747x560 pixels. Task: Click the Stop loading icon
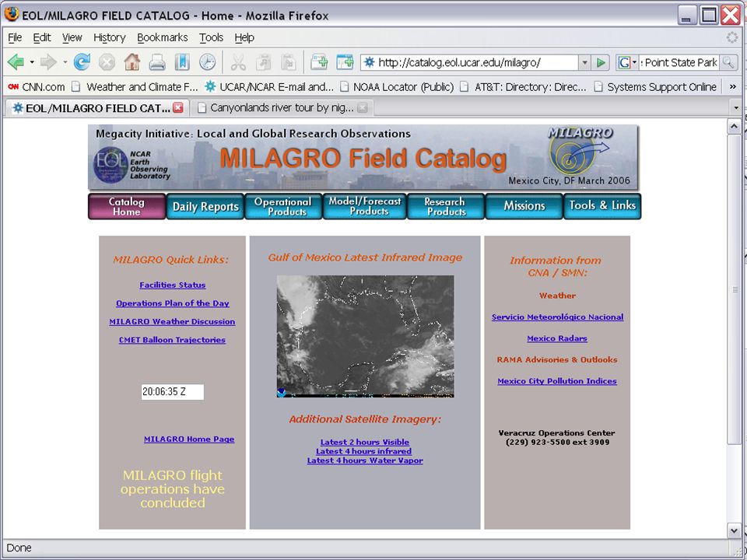[x=107, y=62]
